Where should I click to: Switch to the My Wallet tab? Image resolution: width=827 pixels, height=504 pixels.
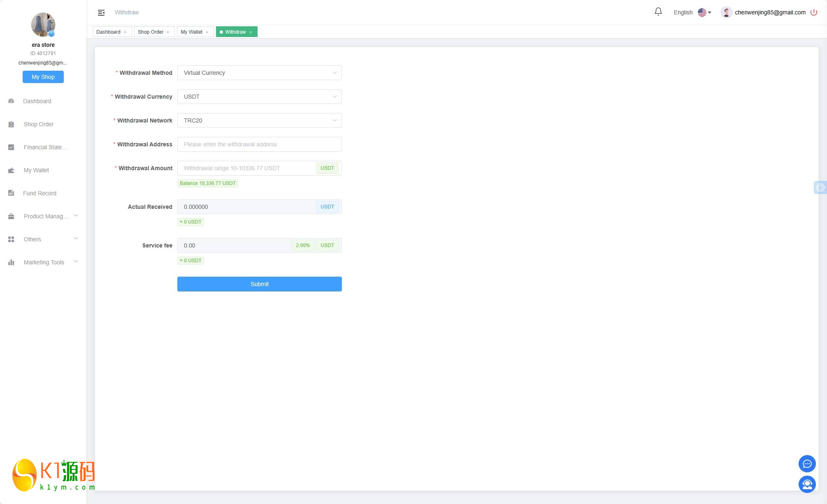[191, 32]
